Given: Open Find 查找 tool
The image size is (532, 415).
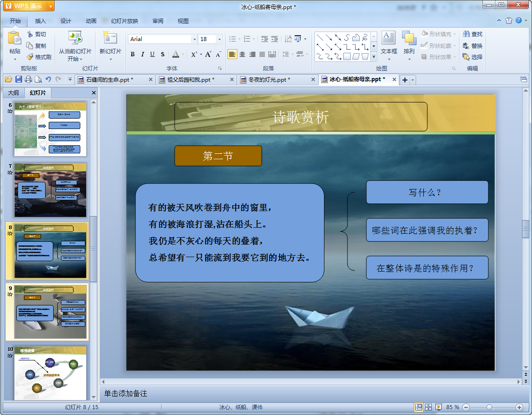Looking at the screenshot, I should pos(472,34).
